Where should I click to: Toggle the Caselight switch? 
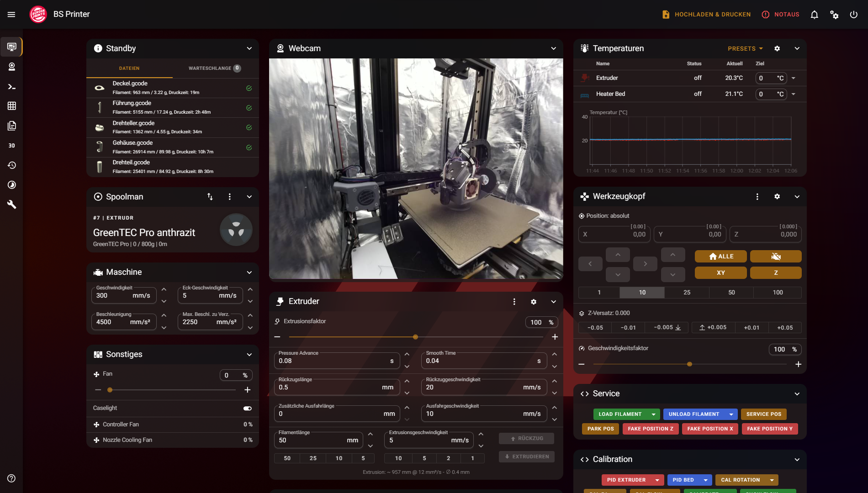pyautogui.click(x=247, y=408)
